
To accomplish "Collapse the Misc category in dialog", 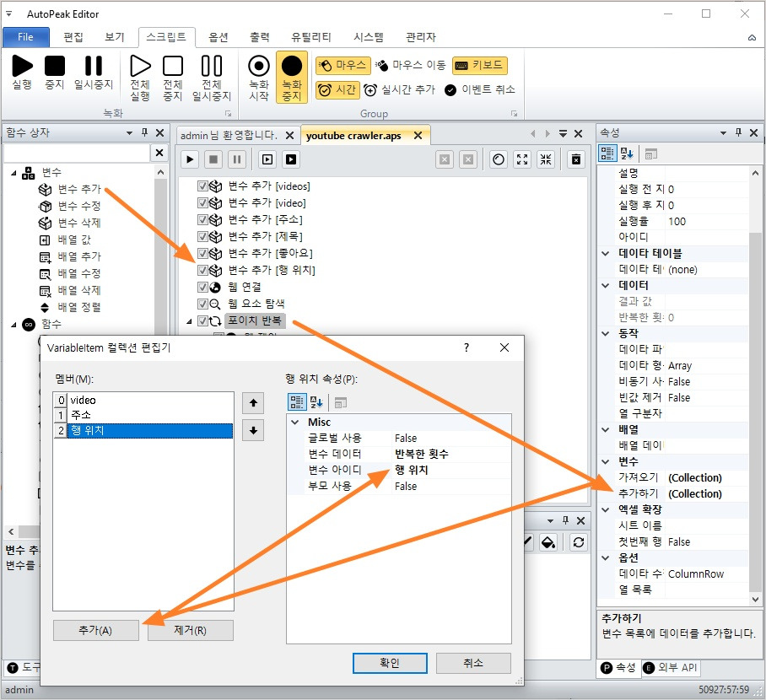I will coord(295,423).
